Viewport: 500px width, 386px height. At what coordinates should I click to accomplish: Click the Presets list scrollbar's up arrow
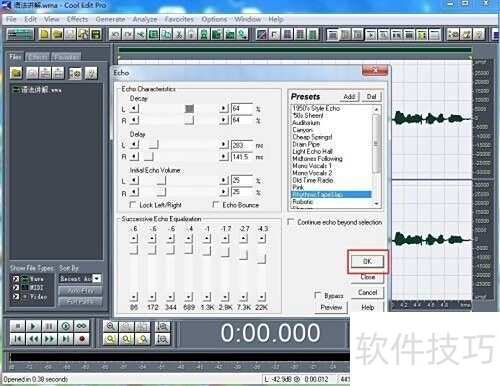[376, 109]
